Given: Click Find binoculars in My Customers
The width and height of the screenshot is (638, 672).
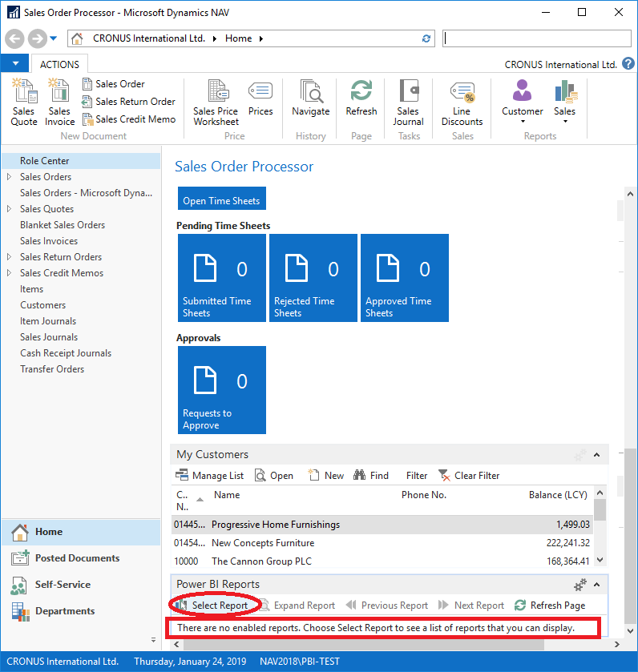Looking at the screenshot, I should click(x=371, y=475).
